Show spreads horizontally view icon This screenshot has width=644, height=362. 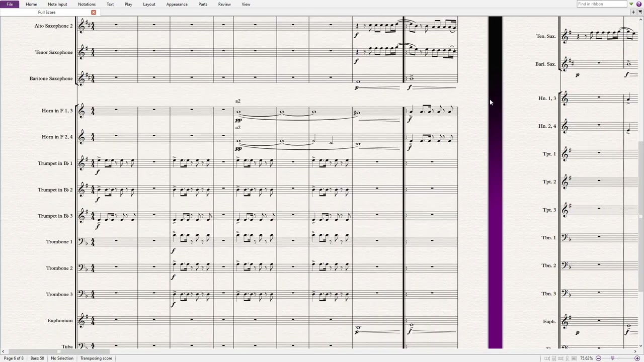pos(547,358)
